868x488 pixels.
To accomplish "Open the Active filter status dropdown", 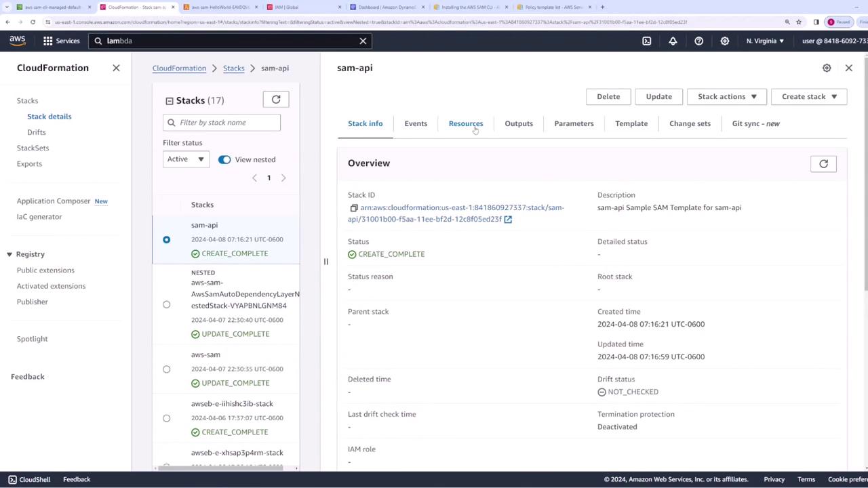I will pyautogui.click(x=186, y=159).
